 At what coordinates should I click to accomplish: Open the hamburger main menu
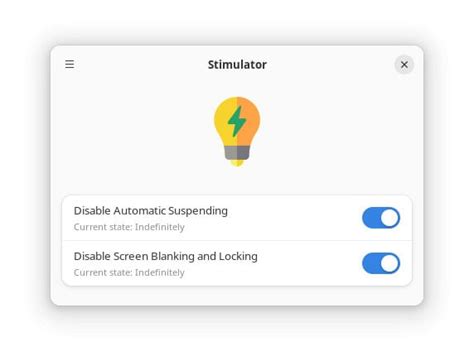click(x=70, y=64)
